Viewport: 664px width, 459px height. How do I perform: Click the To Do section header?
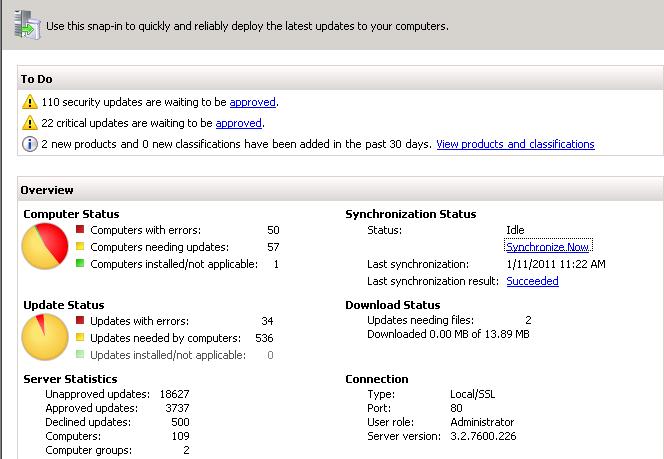pos(340,78)
